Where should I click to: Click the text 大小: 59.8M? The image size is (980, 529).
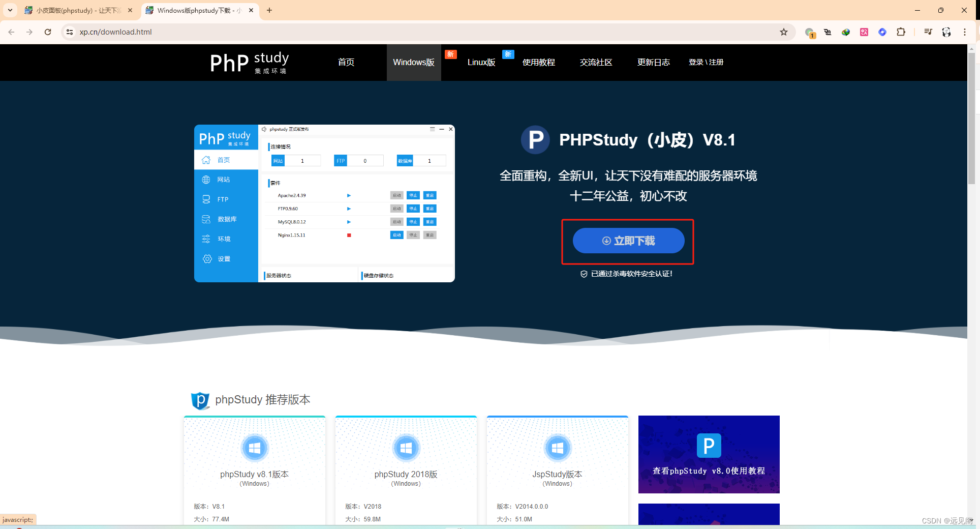[x=362, y=519]
